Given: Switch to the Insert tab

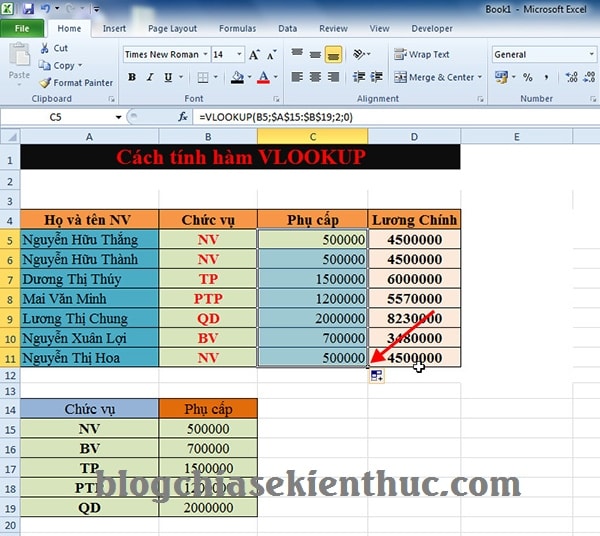Looking at the screenshot, I should (x=114, y=28).
